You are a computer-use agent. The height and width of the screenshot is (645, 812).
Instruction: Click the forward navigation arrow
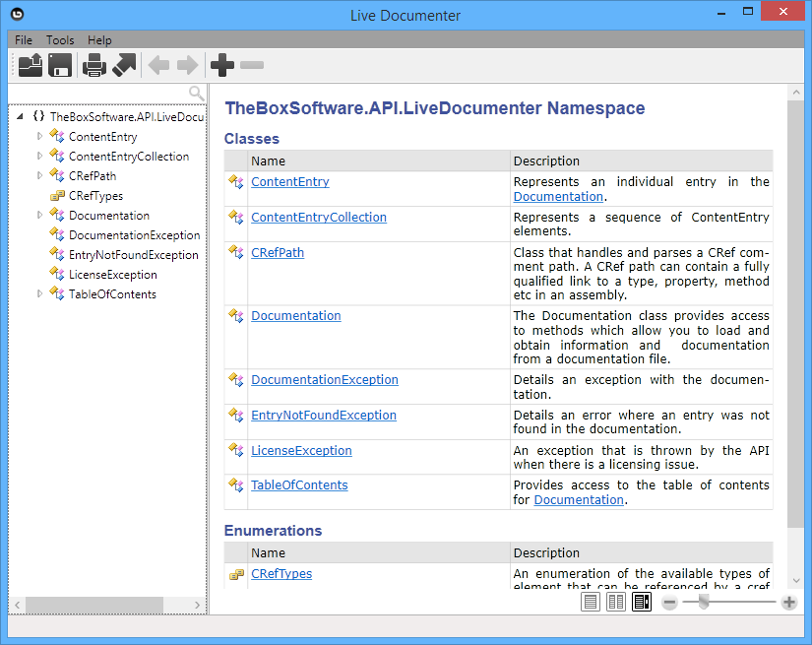[x=187, y=65]
